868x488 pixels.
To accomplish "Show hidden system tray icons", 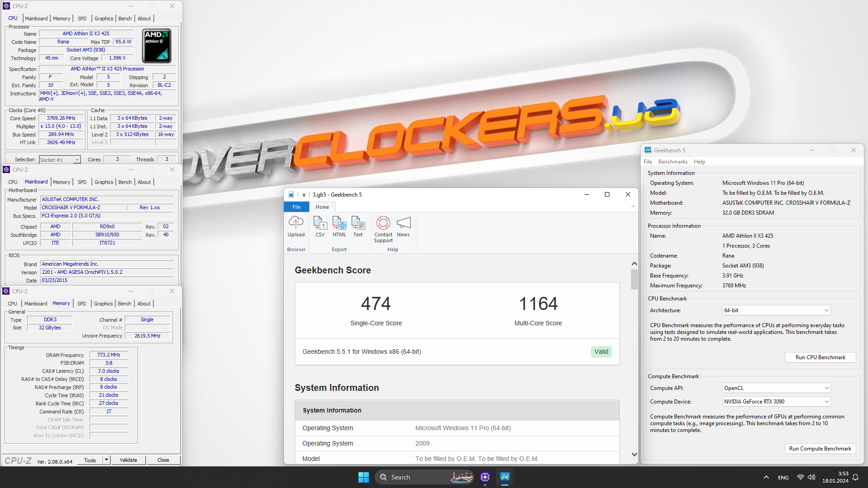I will [766, 477].
